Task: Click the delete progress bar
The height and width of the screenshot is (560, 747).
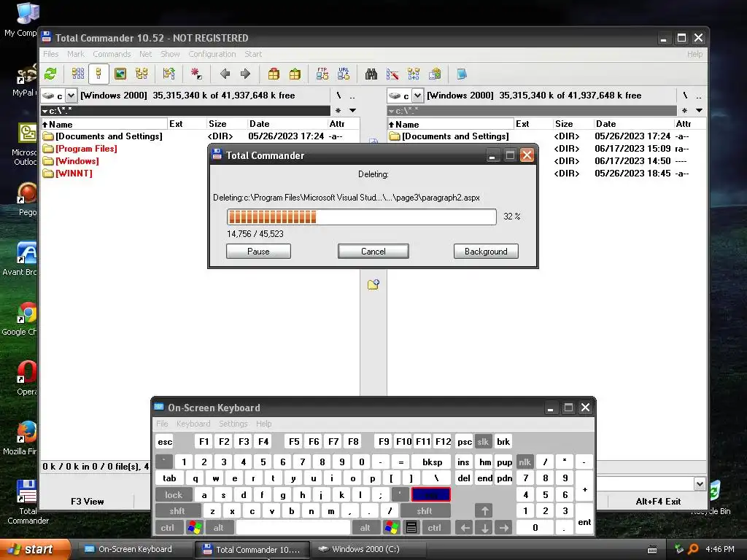Action: 362,217
